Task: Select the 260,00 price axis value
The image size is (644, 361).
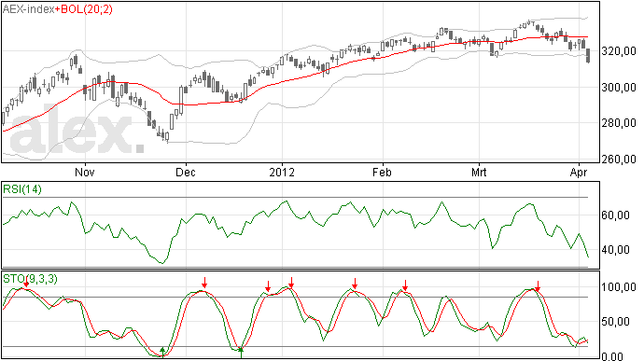Action: (619, 159)
